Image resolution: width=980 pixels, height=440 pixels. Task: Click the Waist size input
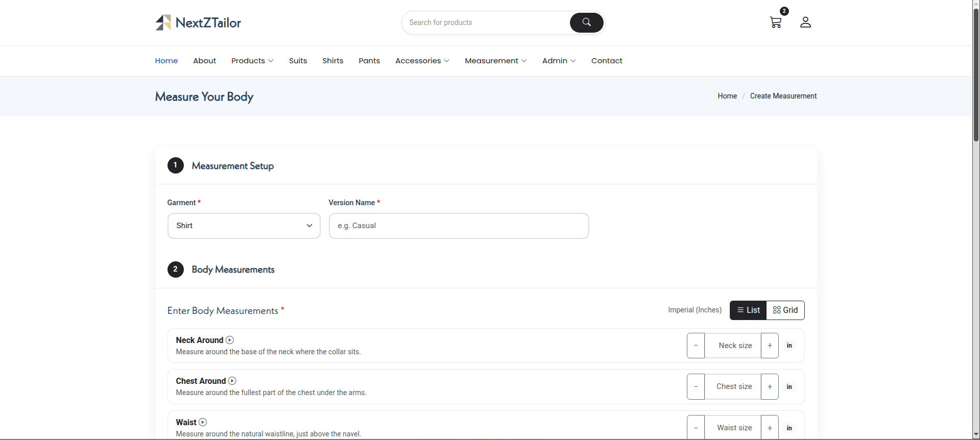(733, 428)
